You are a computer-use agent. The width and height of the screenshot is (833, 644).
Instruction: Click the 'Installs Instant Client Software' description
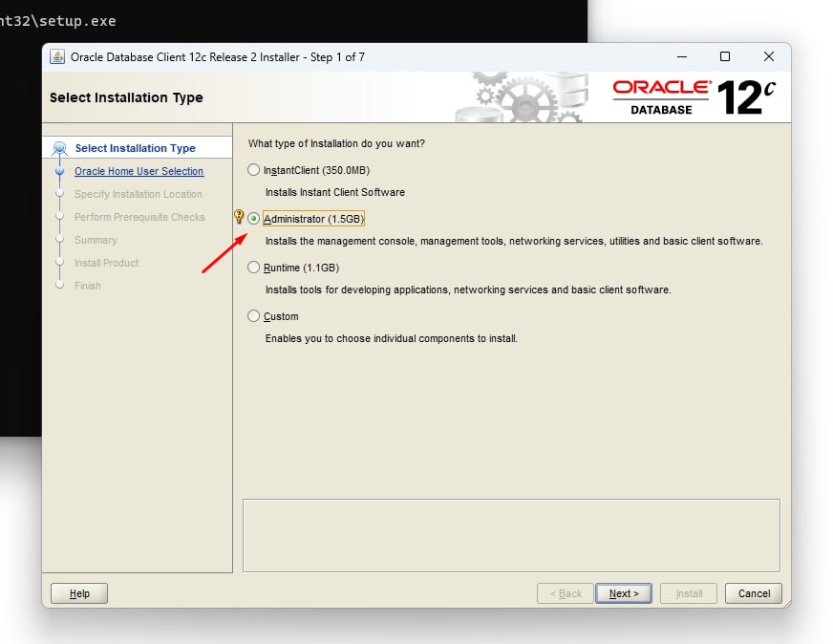pyautogui.click(x=334, y=192)
